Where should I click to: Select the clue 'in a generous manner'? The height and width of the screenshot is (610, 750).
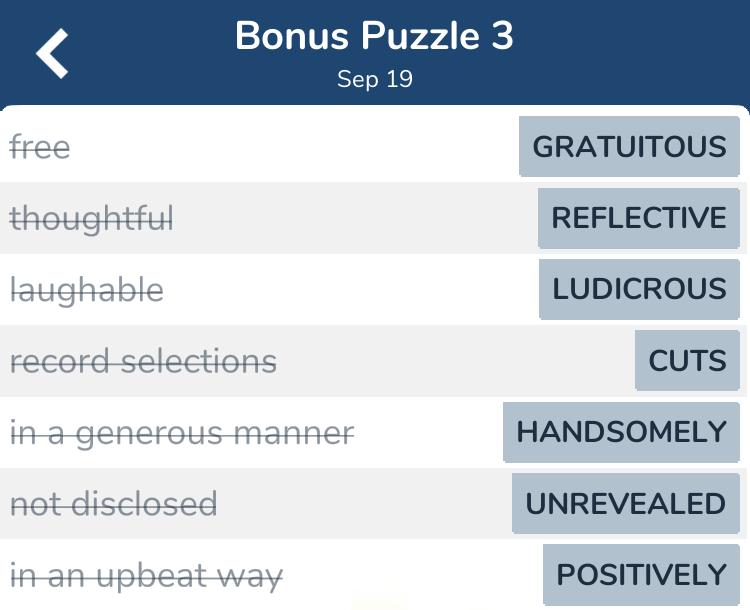(x=182, y=433)
